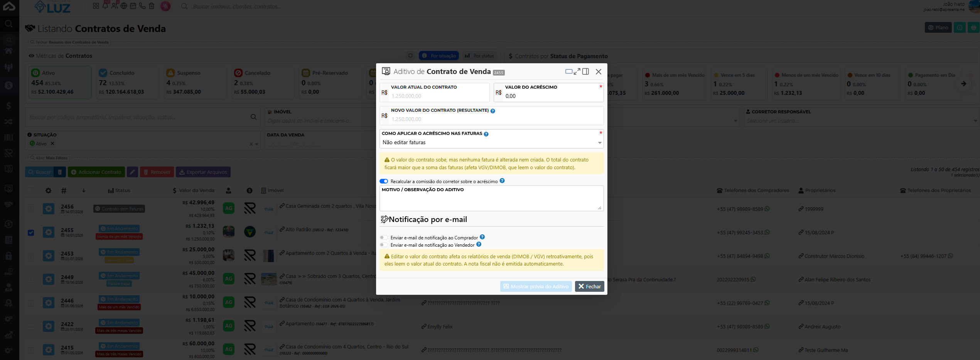Switch dialog to compact window mode icon

[569, 71]
